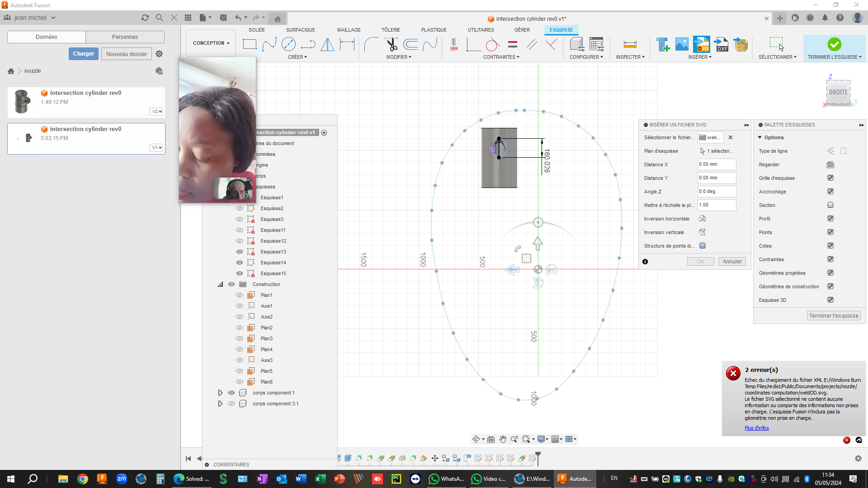868x488 pixels.
Task: Disable the Profil checkbox
Action: [x=830, y=218]
